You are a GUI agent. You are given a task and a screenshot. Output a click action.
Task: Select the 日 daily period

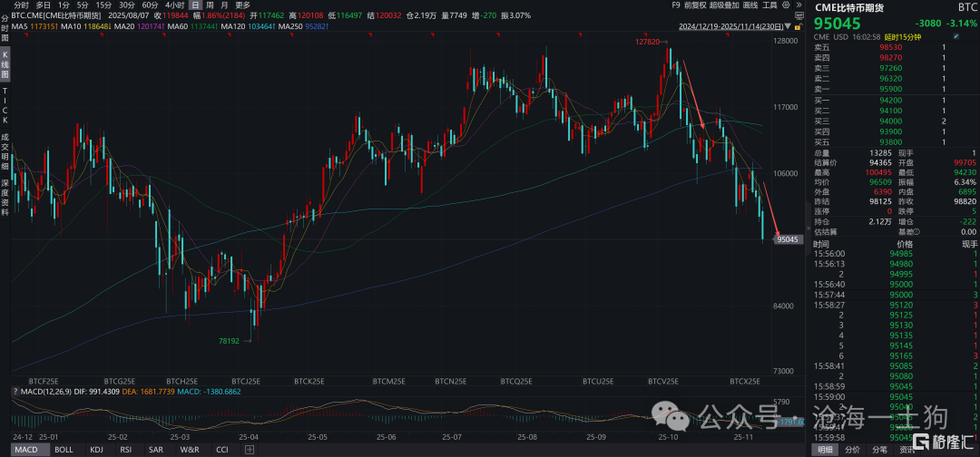tap(194, 5)
